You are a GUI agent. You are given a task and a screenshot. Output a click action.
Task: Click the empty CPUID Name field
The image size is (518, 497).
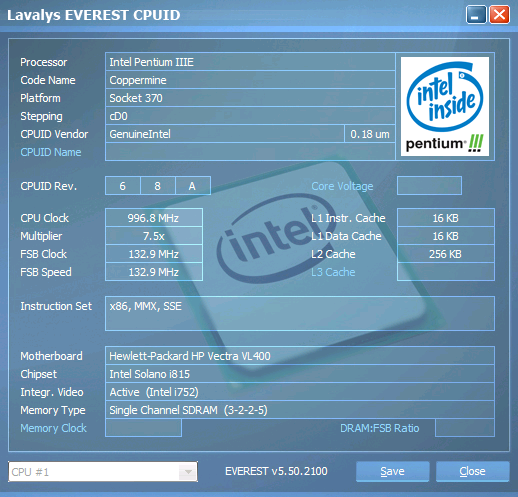point(250,152)
